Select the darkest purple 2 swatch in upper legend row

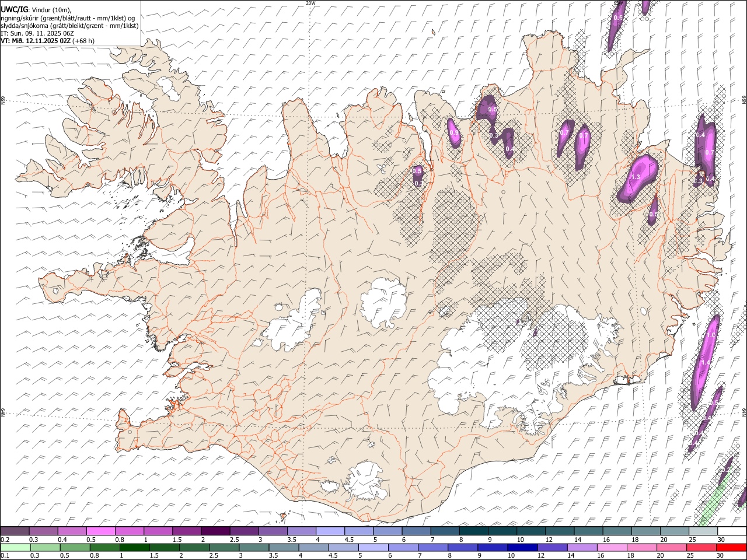tap(215, 531)
